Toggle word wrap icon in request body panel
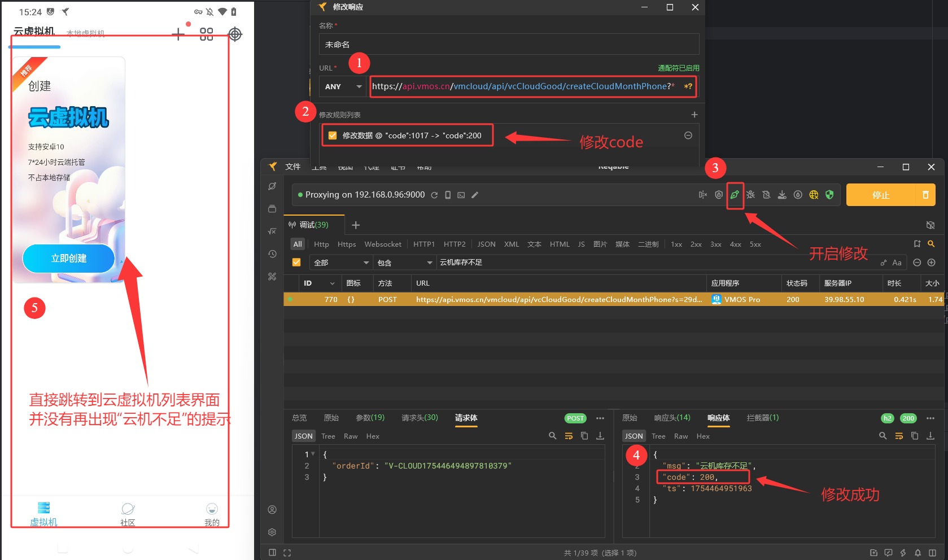 coord(569,436)
